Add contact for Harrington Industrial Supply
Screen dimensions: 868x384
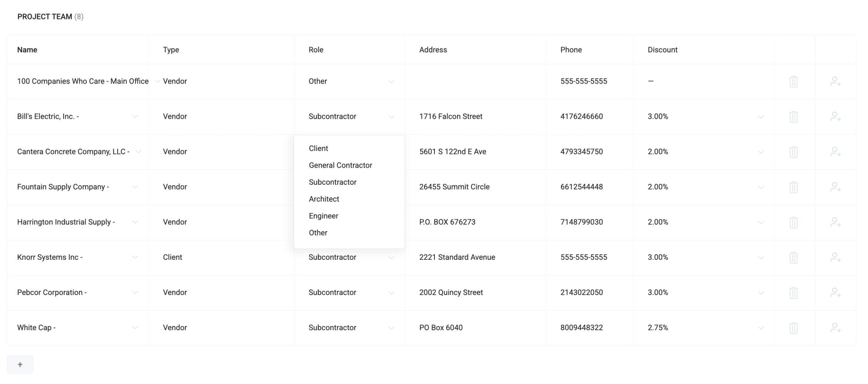pyautogui.click(x=835, y=222)
